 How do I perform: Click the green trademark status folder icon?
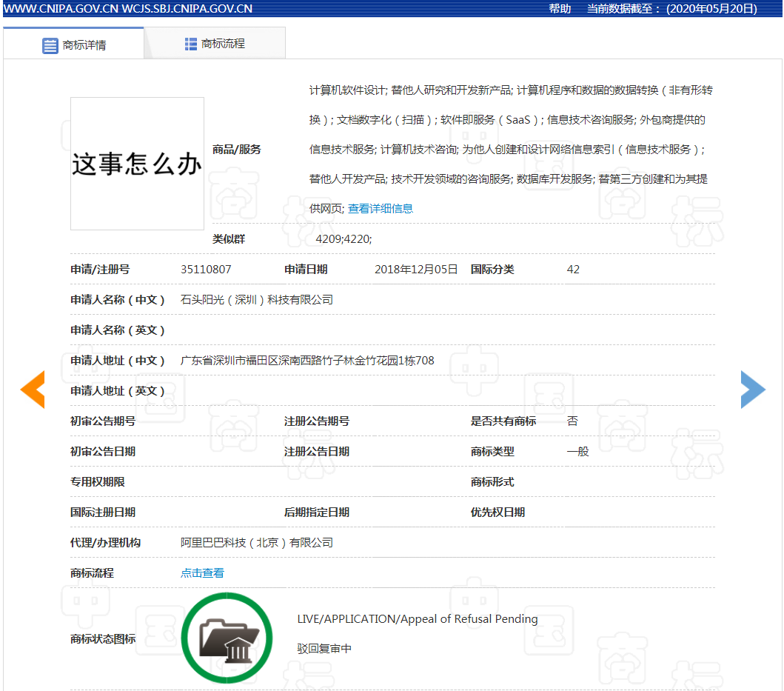point(227,638)
